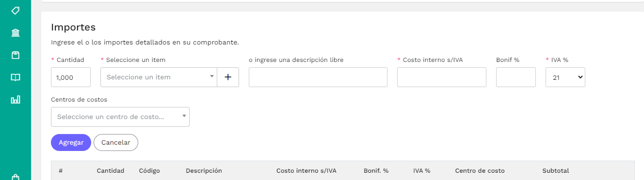
Task: Focus the Cantidad field showing 1,000
Action: (71, 77)
